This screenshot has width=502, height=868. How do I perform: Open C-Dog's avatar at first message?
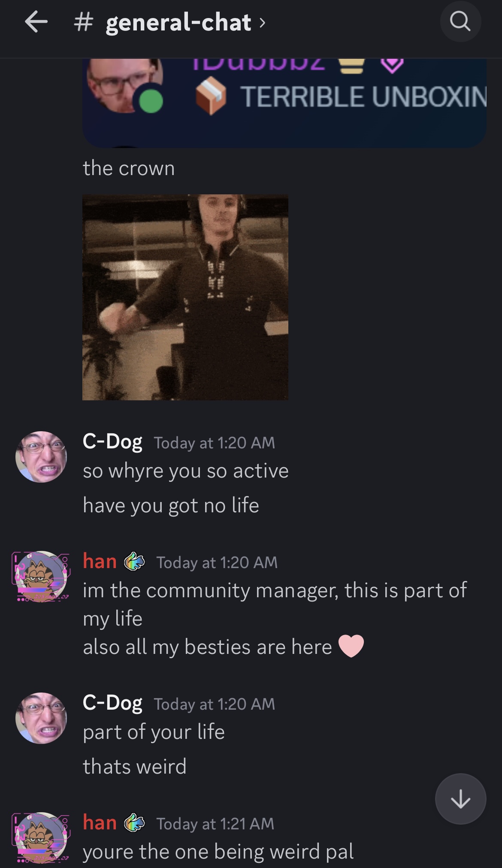41,457
